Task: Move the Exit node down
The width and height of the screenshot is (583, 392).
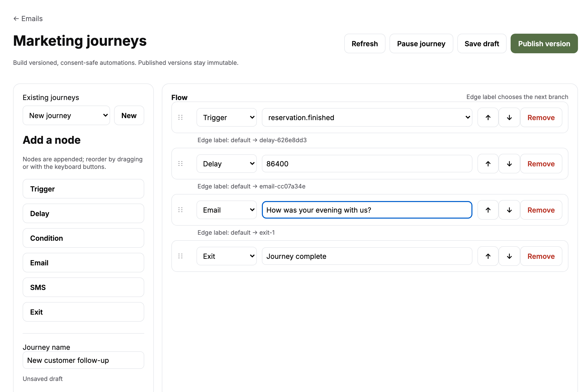Action: 509,256
